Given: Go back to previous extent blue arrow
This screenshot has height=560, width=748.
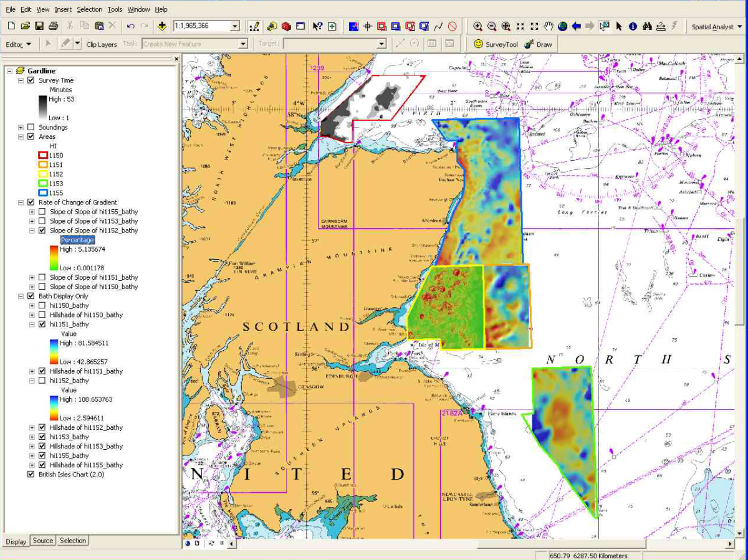Looking at the screenshot, I should 577,26.
